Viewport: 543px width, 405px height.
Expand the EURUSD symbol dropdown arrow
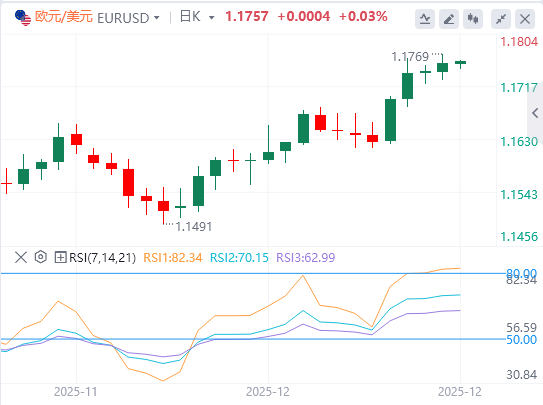(157, 17)
